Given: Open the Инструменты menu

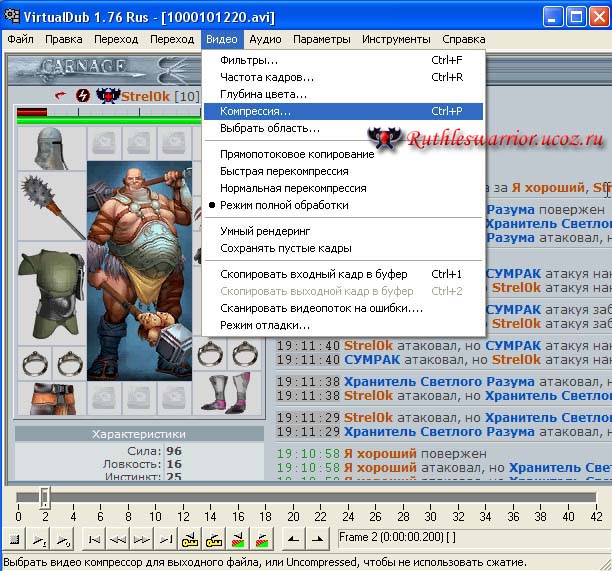Looking at the screenshot, I should point(396,39).
